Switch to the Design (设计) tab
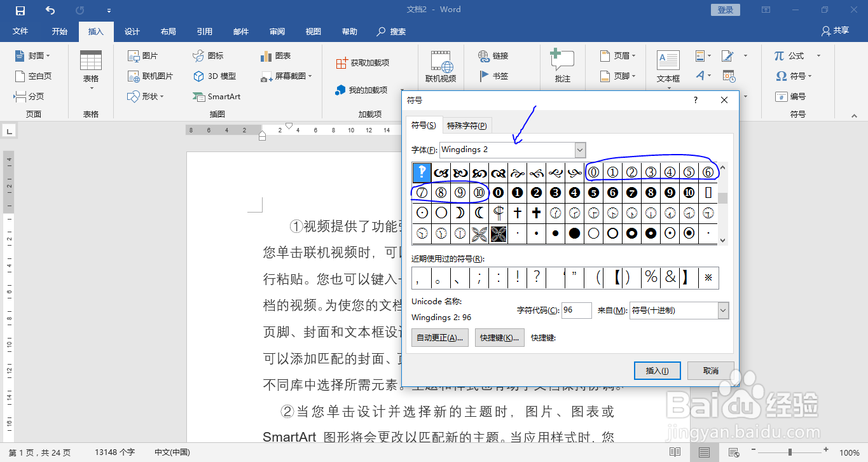The height and width of the screenshot is (462, 868). [x=132, y=31]
